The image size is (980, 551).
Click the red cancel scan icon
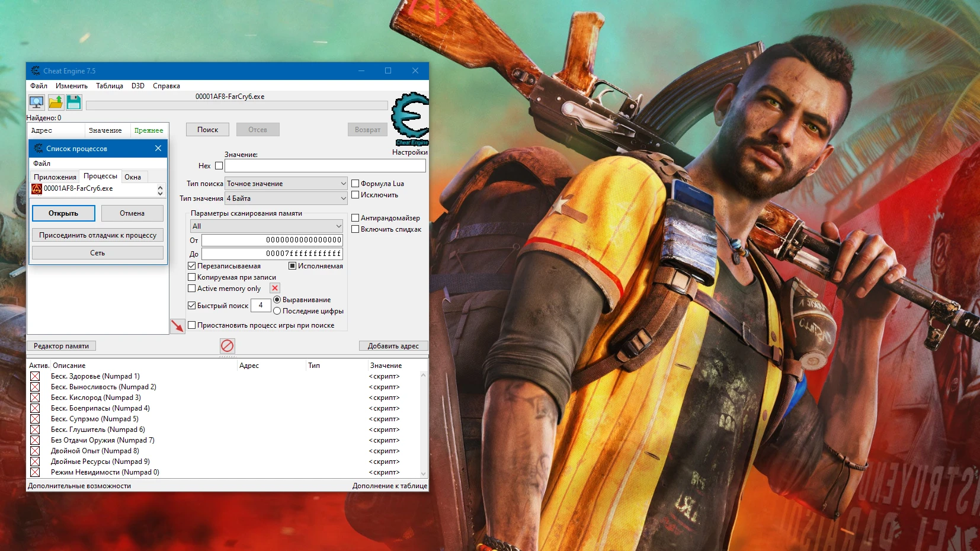(228, 346)
